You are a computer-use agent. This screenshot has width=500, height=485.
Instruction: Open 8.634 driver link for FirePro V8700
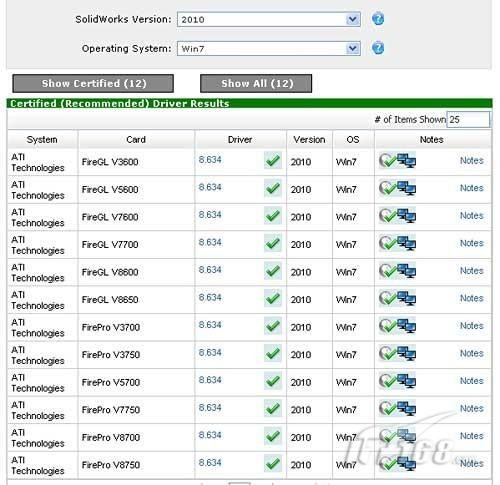210,435
